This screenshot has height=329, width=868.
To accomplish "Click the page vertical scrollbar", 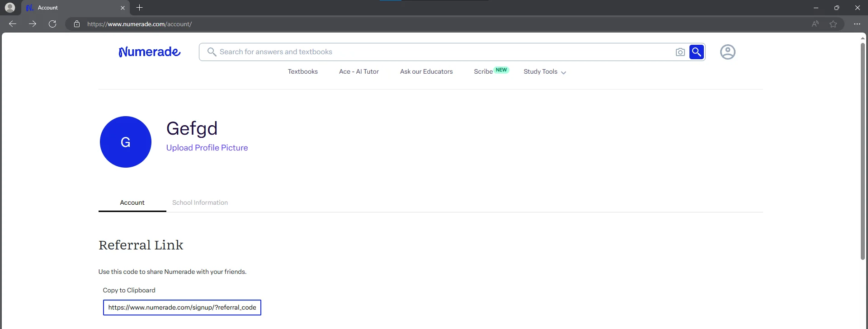I will pyautogui.click(x=863, y=151).
